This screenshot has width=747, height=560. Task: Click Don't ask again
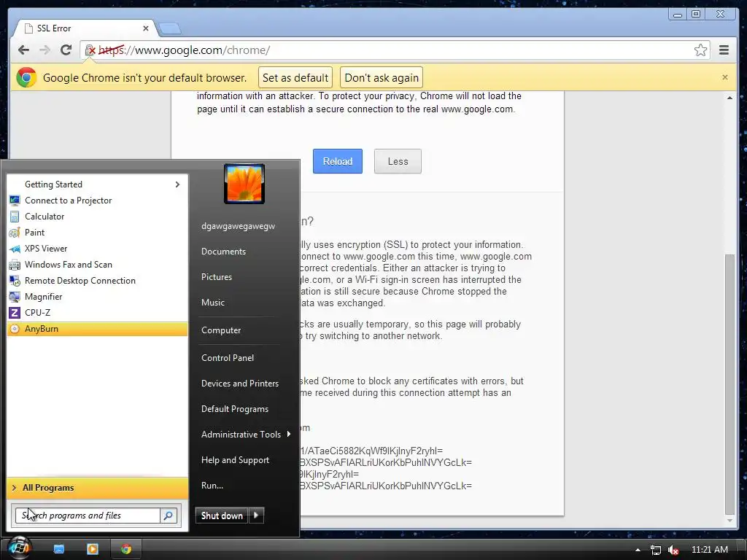pyautogui.click(x=382, y=77)
